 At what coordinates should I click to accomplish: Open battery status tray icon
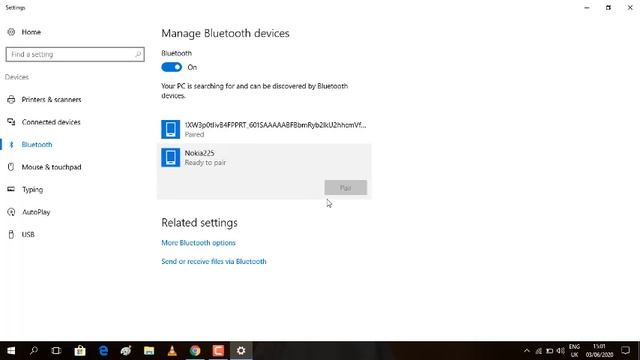549,351
